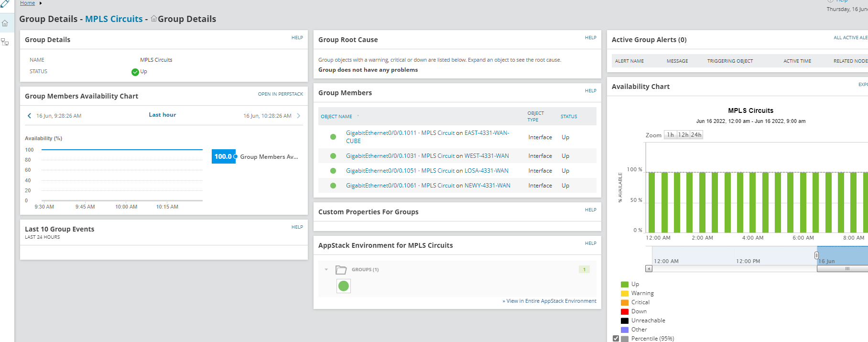Viewport: 868px width, 342px height.
Task: Click the network map sidebar icon
Action: click(5, 42)
